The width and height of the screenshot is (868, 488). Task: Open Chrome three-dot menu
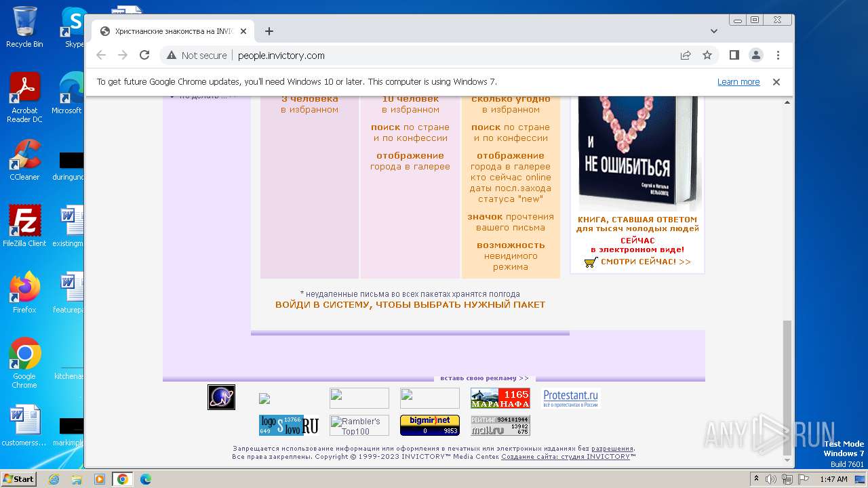tap(778, 56)
